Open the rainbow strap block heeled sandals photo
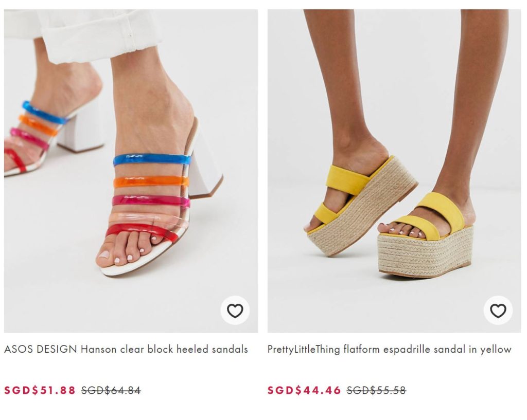Viewport: 527px width, 420px height. tap(131, 171)
